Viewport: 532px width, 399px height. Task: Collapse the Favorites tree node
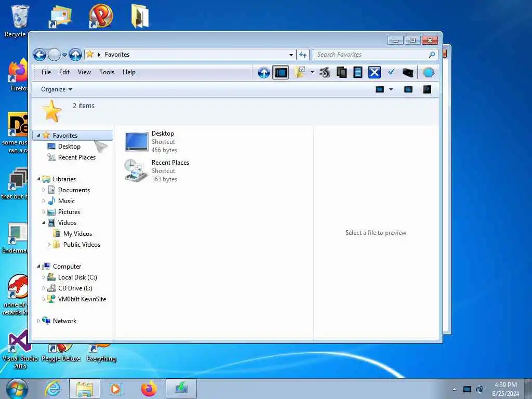coord(38,136)
